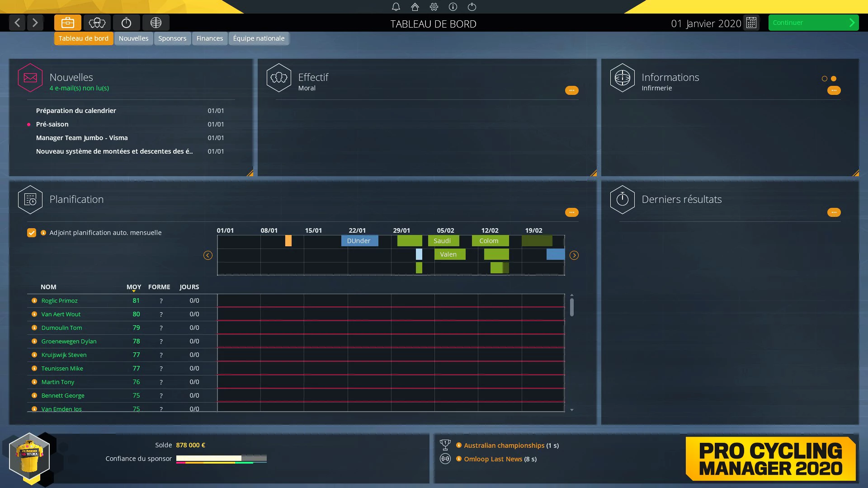This screenshot has width=868, height=488.
Task: Open the team riders section icon
Action: tap(97, 23)
